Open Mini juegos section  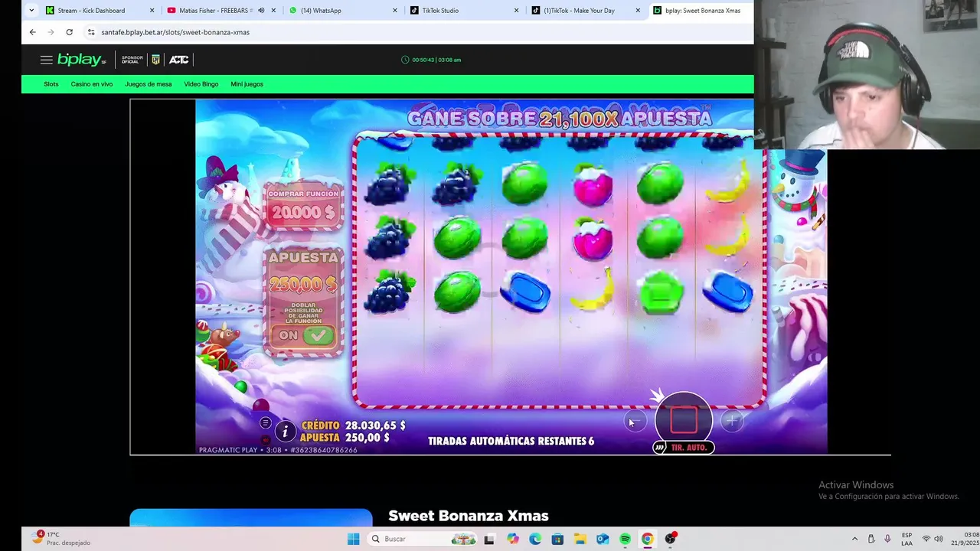tap(247, 84)
